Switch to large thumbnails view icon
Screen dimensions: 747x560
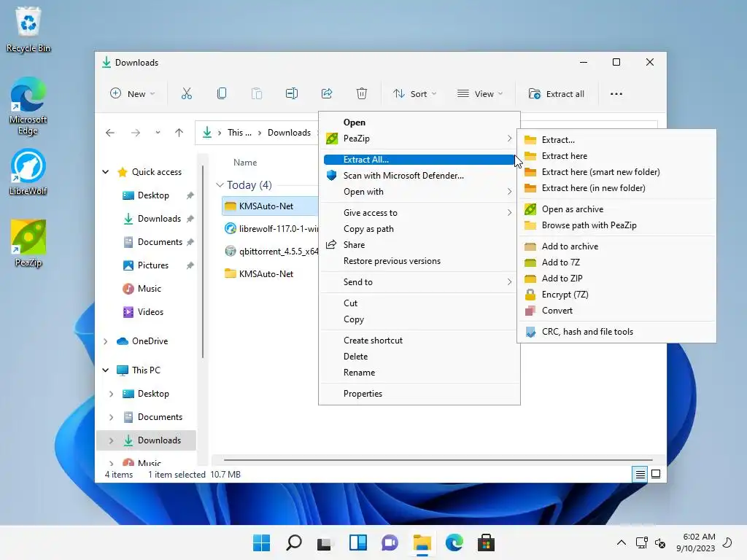[x=656, y=474]
